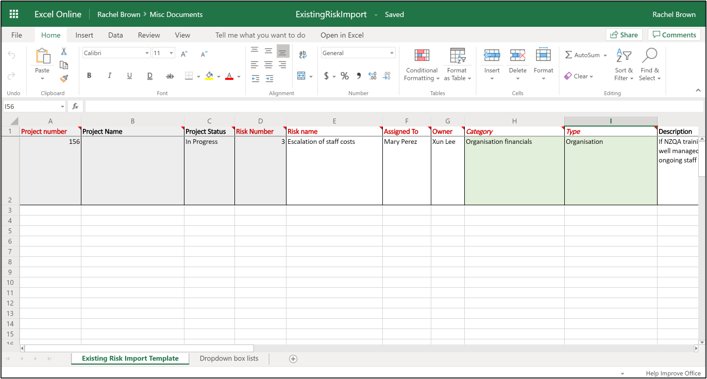Open the Merge & Center dropdown arrow

pyautogui.click(x=311, y=77)
